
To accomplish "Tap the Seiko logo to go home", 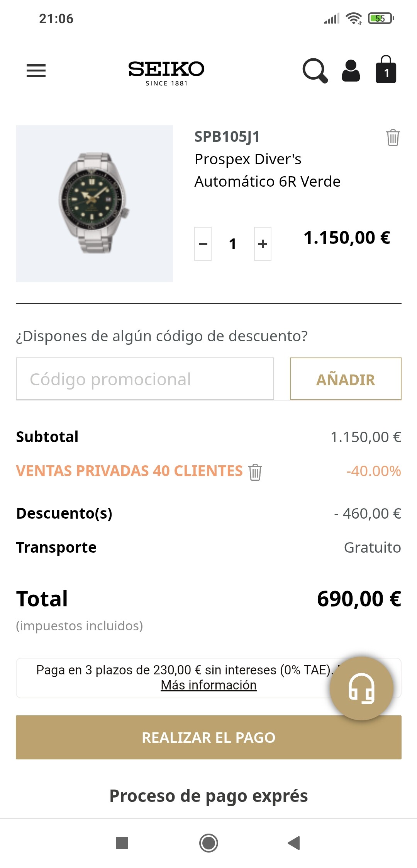I will coord(166,72).
